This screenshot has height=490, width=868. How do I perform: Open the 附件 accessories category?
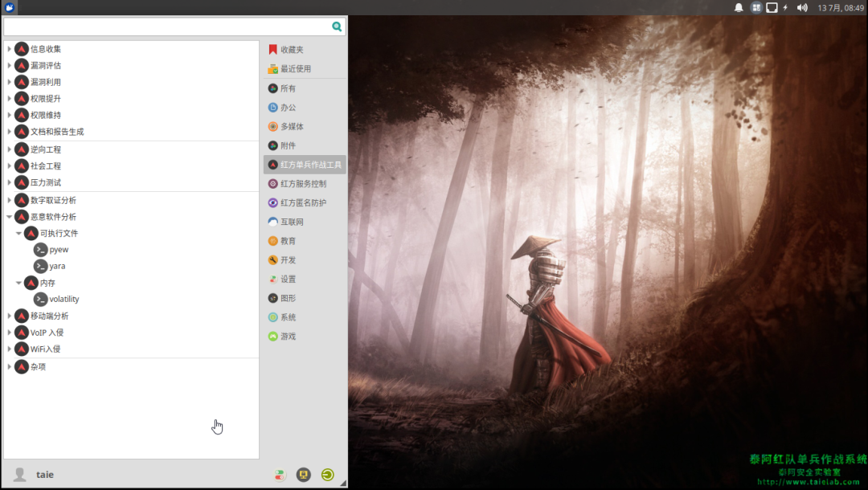[x=305, y=146]
